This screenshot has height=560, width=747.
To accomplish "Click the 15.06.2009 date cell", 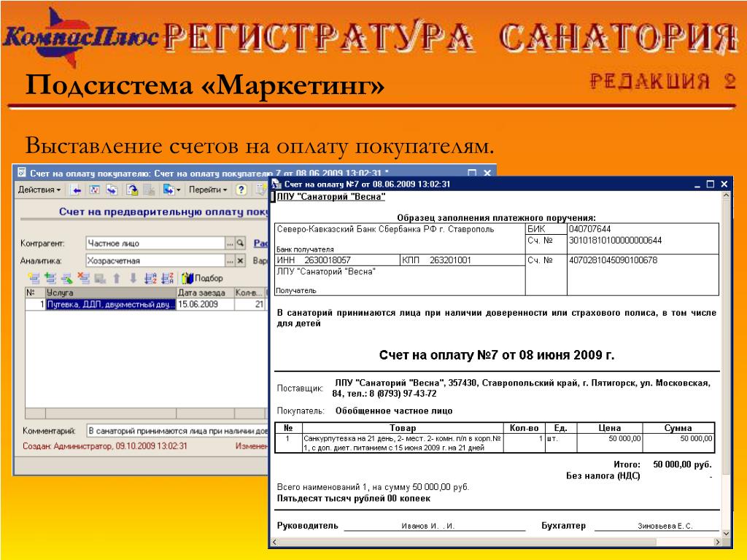I will tap(205, 304).
